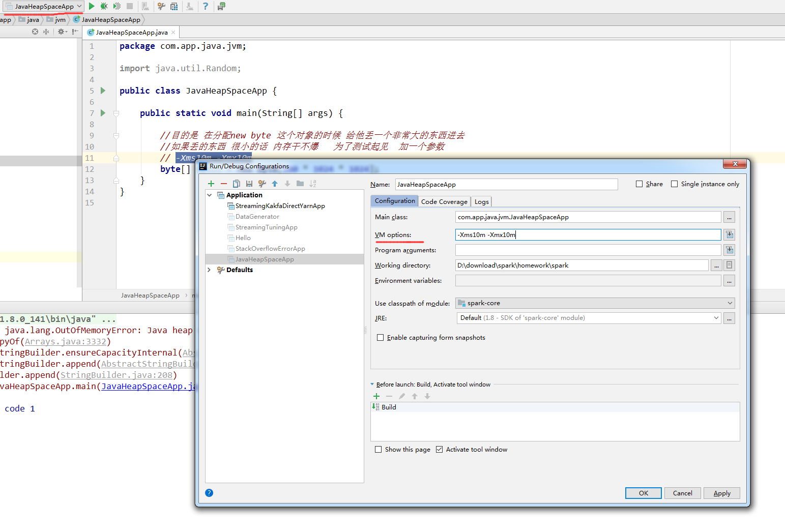785x532 pixels.
Task: Expand VM options field with its expand icon
Action: 730,234
